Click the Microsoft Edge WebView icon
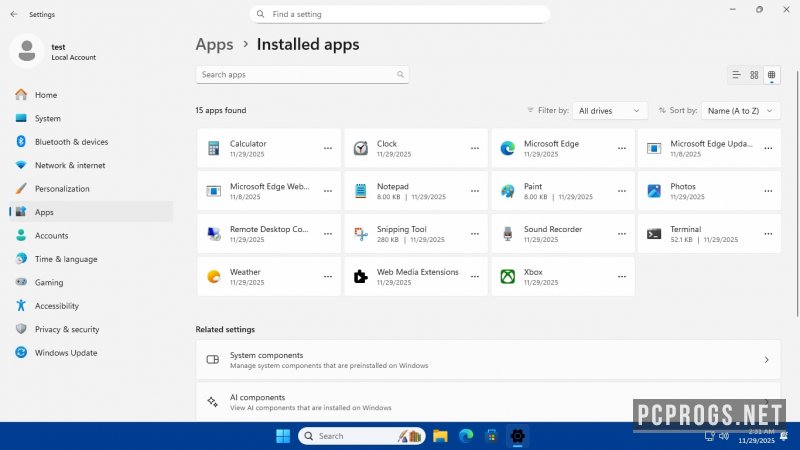This screenshot has height=450, width=800. click(x=214, y=191)
